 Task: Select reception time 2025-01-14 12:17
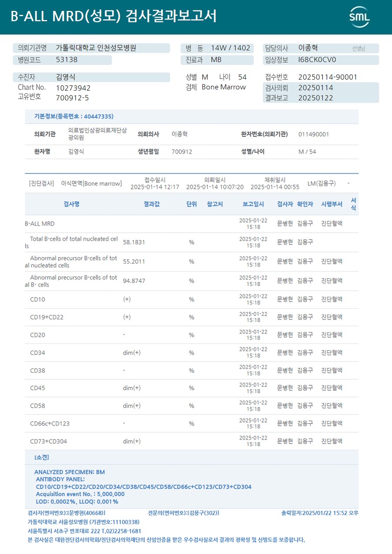(x=155, y=187)
